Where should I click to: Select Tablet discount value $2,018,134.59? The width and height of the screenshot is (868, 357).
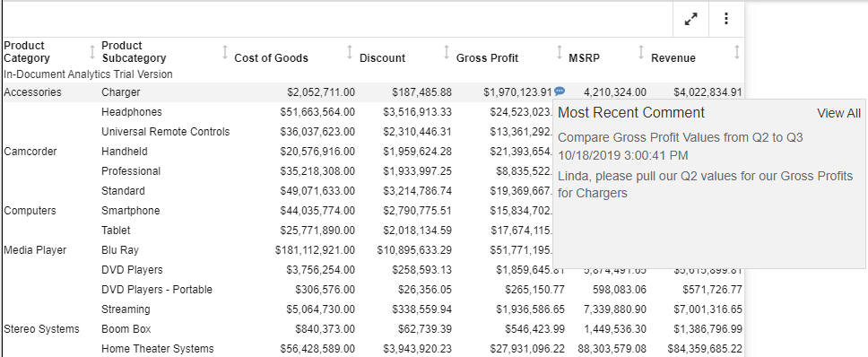tap(417, 231)
